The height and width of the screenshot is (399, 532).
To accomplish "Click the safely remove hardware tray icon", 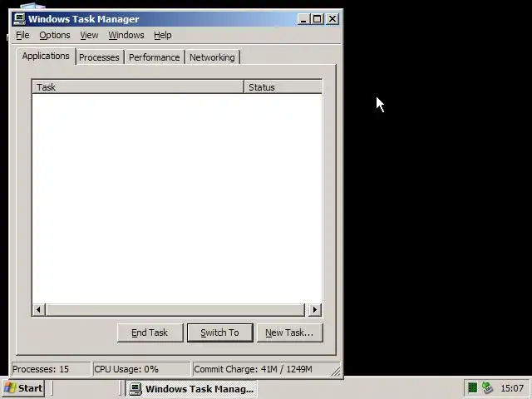I will (x=487, y=387).
